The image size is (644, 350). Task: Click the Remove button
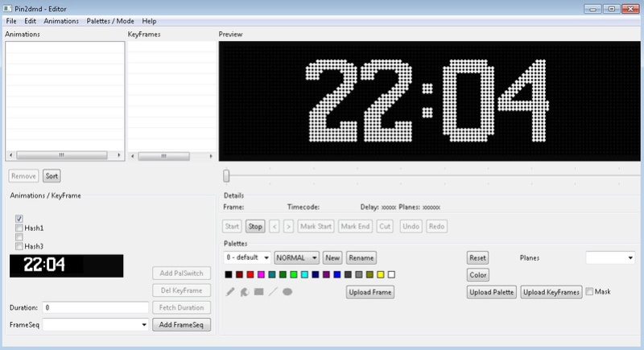23,176
